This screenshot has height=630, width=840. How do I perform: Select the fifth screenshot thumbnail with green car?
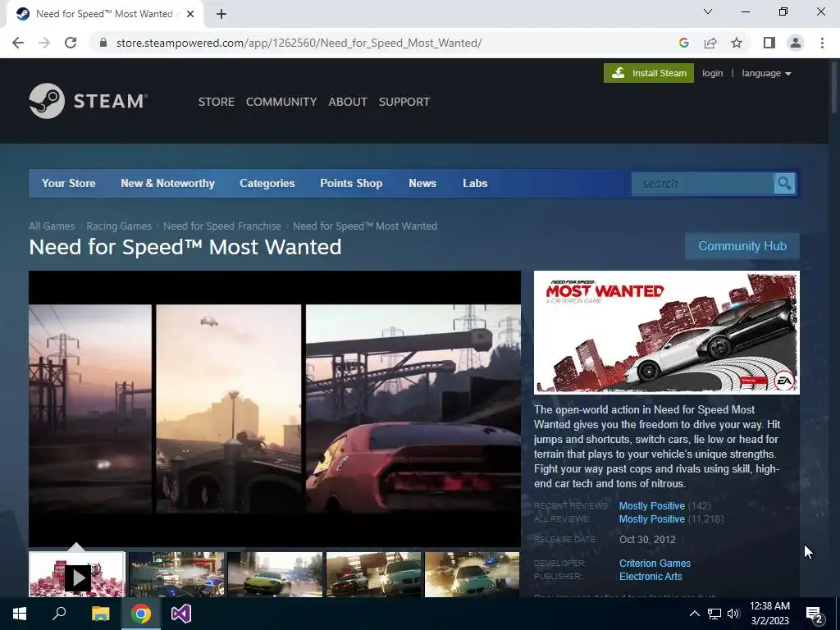click(x=472, y=575)
